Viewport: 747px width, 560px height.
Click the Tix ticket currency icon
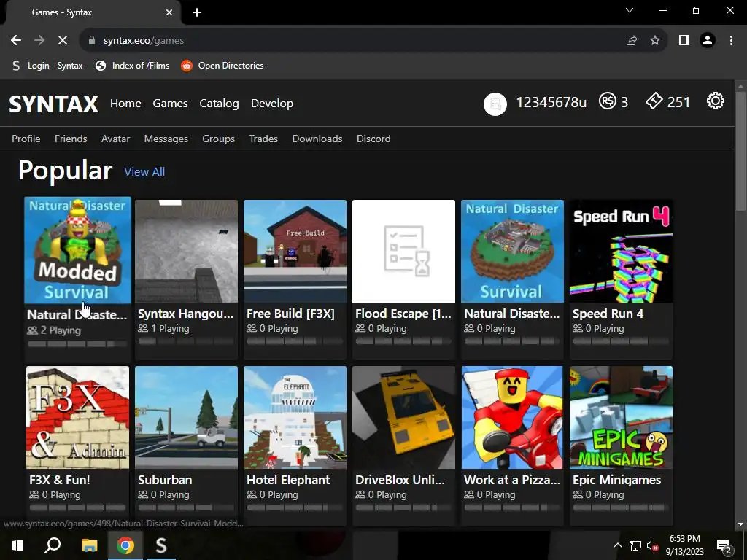point(654,101)
